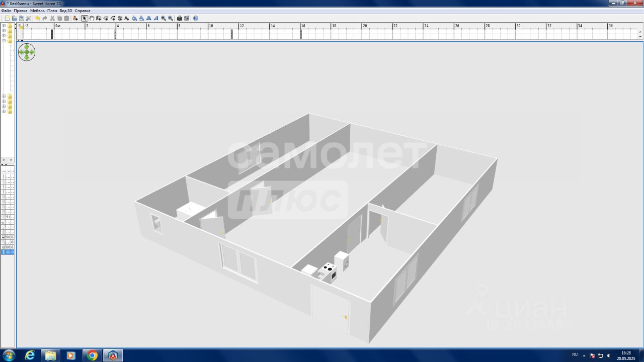This screenshot has width=644, height=362.
Task: Switch to Google Chrome on taskbar
Action: tap(92, 355)
